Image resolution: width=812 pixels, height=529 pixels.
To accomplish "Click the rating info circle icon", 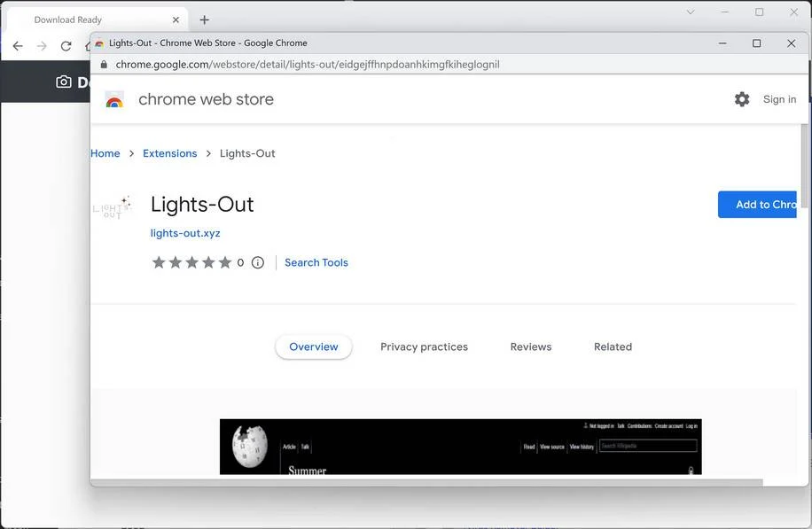I will (257, 262).
